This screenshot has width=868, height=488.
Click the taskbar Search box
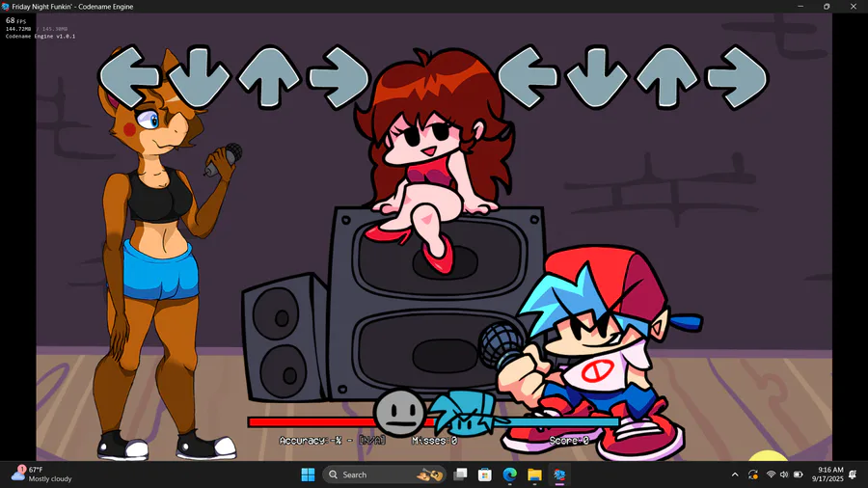click(x=384, y=474)
